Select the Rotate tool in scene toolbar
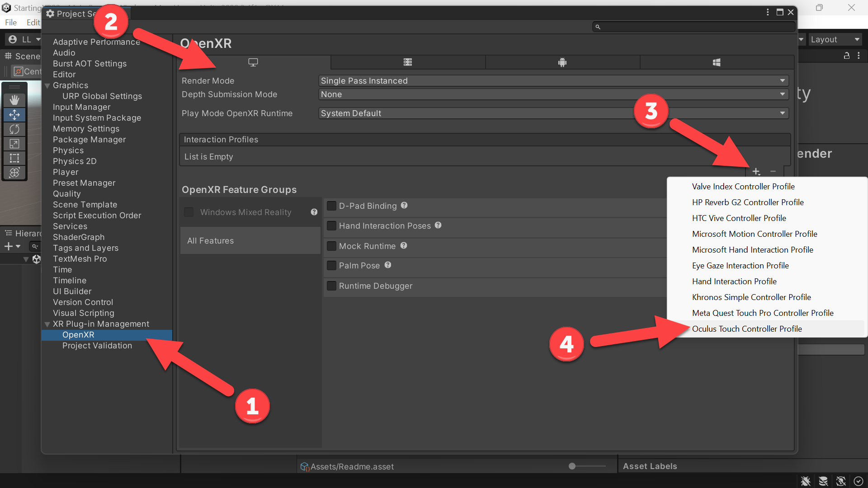The width and height of the screenshot is (868, 488). click(14, 129)
